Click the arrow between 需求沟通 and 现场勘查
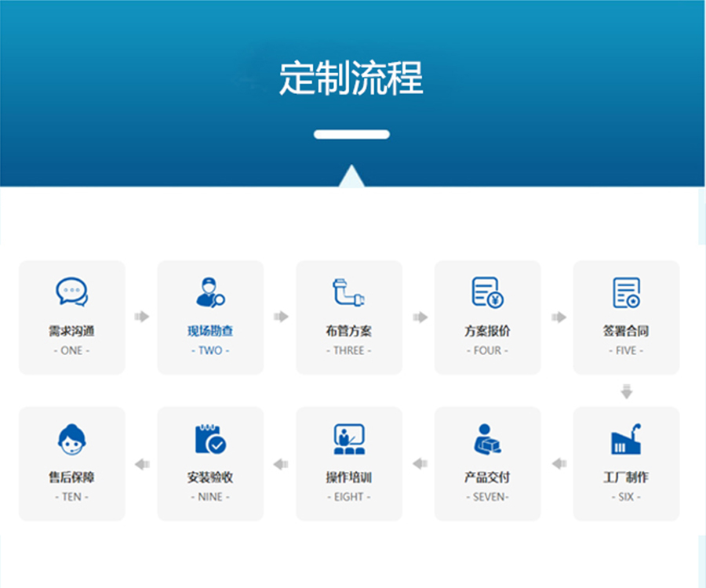Viewport: 706px width, 588px height. pos(141,317)
